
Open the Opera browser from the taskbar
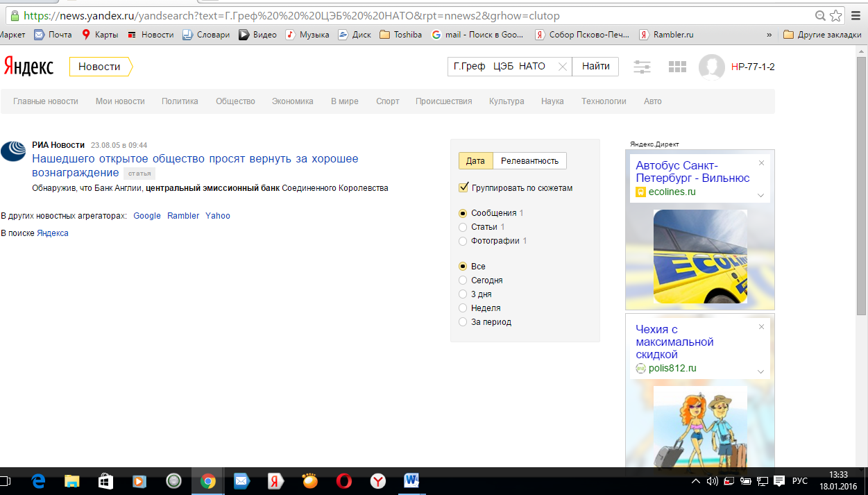click(x=344, y=480)
